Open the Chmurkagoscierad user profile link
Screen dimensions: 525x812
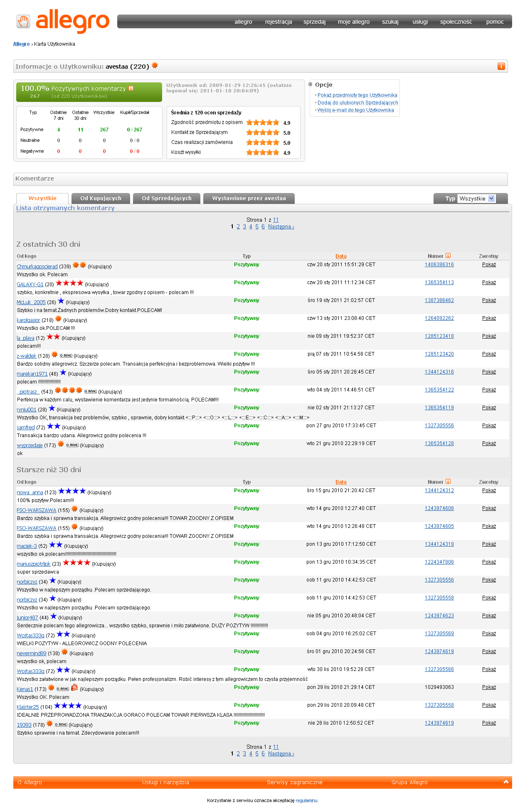coord(37,267)
